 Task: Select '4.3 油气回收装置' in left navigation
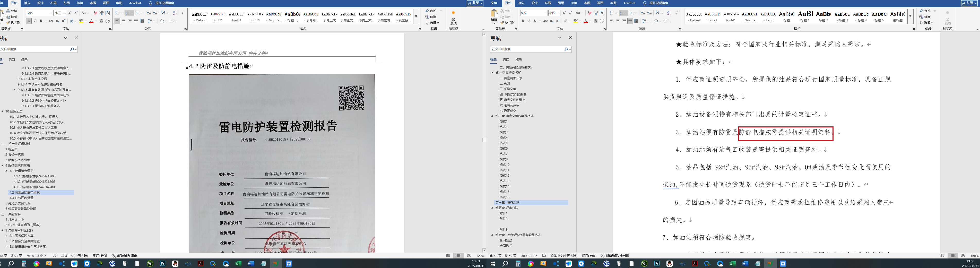coord(21,198)
